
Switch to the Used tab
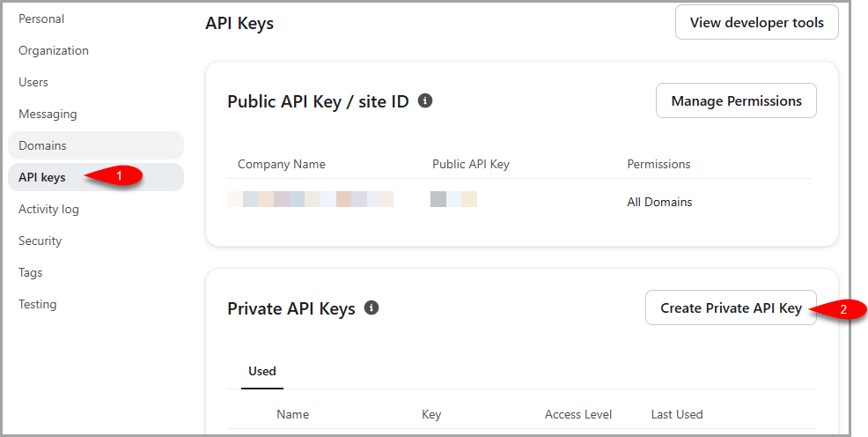(x=262, y=371)
